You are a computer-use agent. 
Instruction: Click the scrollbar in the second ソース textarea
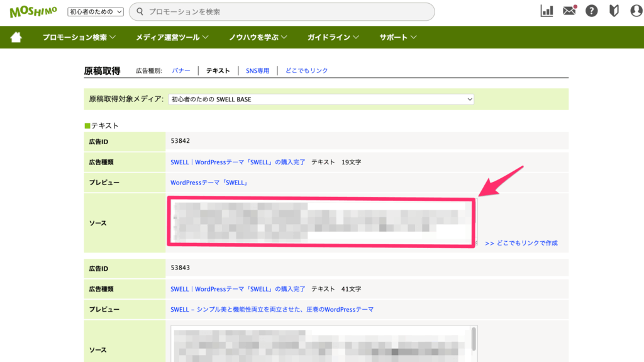click(x=474, y=339)
